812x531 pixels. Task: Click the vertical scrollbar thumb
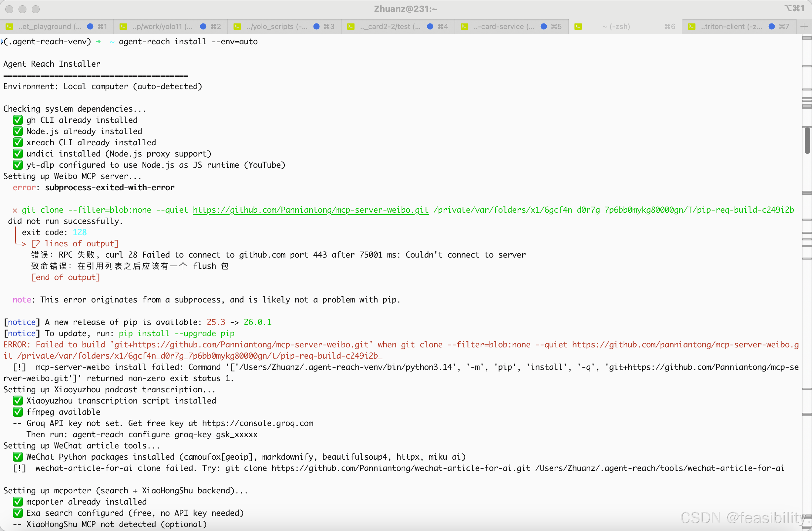pyautogui.click(x=807, y=140)
